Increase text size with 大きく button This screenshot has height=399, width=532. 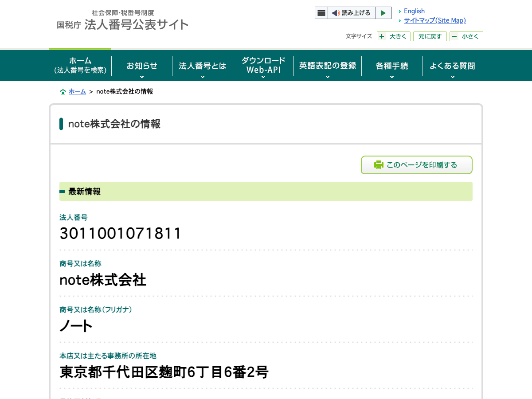click(394, 36)
